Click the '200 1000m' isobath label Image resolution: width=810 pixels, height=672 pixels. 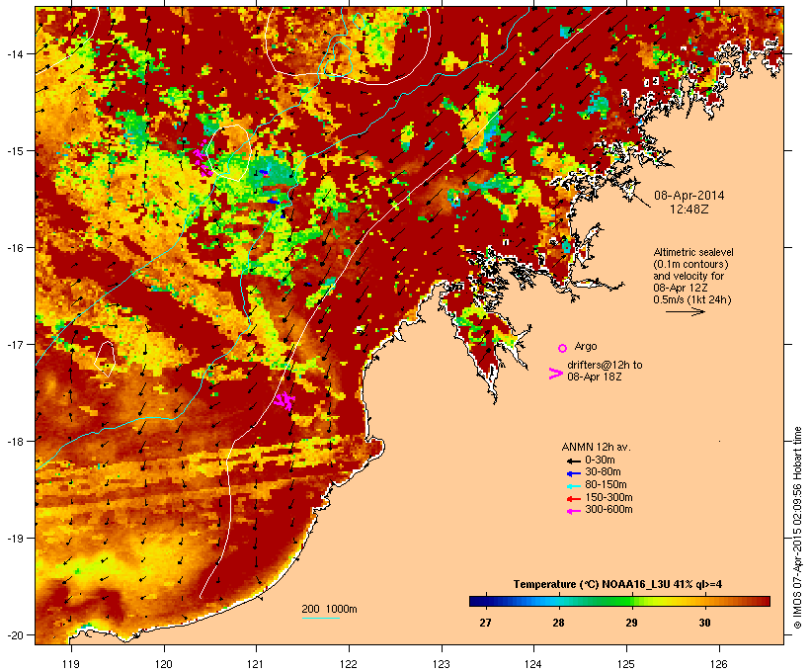pyautogui.click(x=329, y=609)
